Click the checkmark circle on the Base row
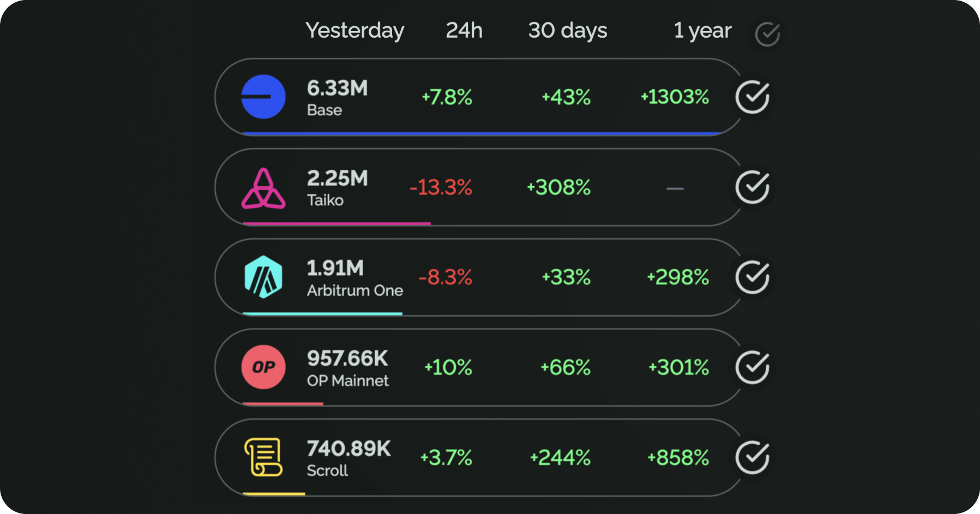This screenshot has height=514, width=980. click(752, 97)
